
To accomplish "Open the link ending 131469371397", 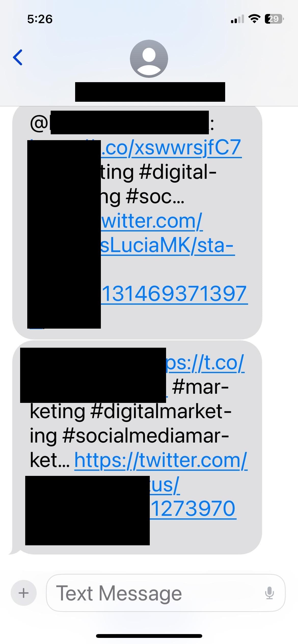I will [x=174, y=294].
